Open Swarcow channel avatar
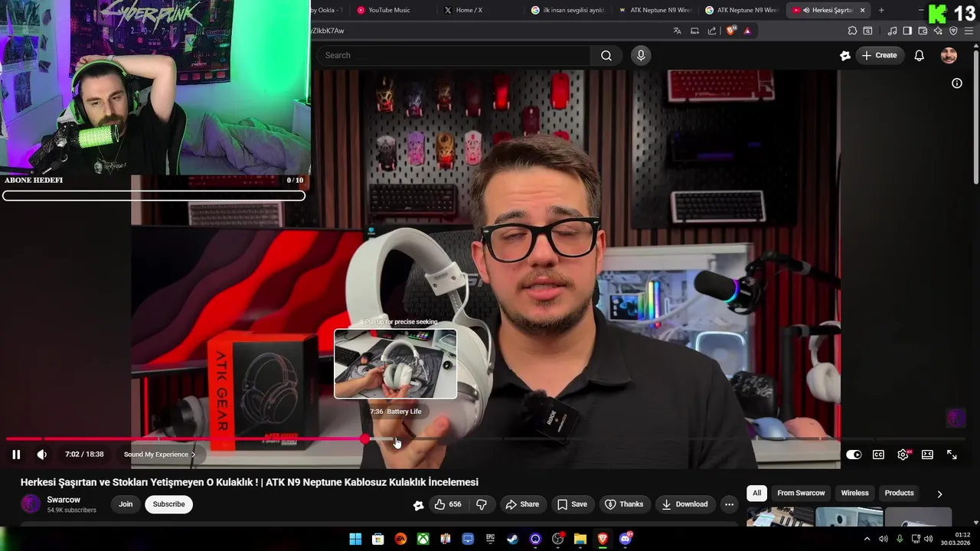This screenshot has width=980, height=551. (31, 504)
